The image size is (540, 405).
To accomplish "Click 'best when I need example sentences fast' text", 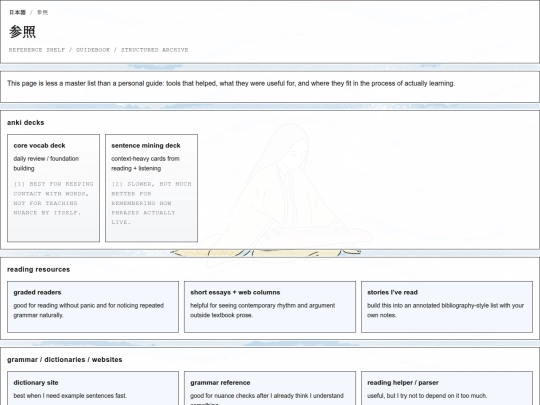I will pyautogui.click(x=70, y=396).
